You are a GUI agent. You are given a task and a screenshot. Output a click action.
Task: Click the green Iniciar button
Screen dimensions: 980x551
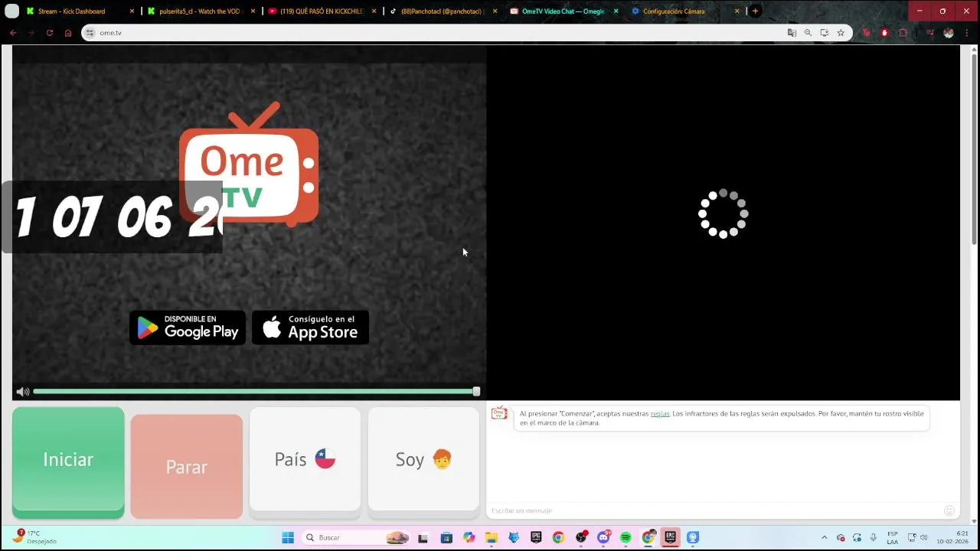click(68, 461)
